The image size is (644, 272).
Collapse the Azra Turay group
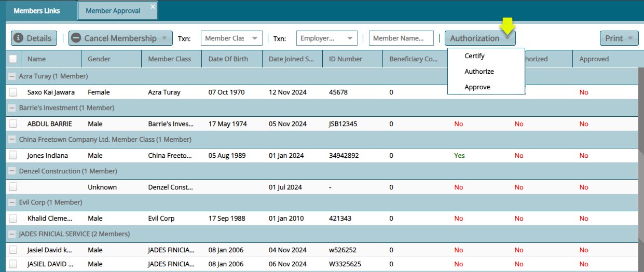click(12, 76)
